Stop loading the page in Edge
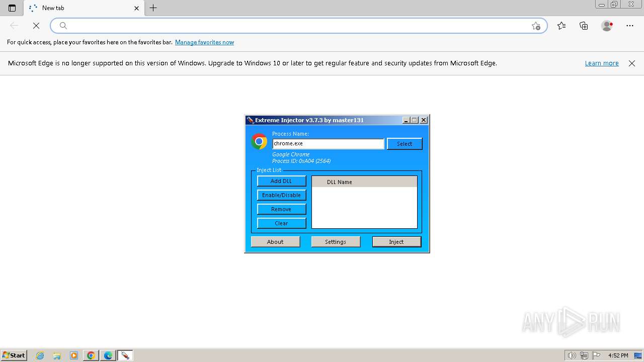Viewport: 644px width, 362px height. [x=36, y=26]
